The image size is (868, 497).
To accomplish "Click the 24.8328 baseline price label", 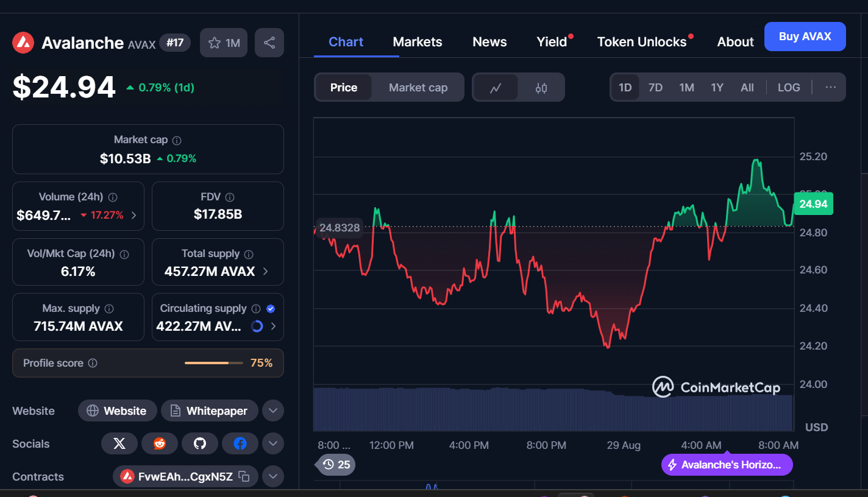I will tap(340, 228).
